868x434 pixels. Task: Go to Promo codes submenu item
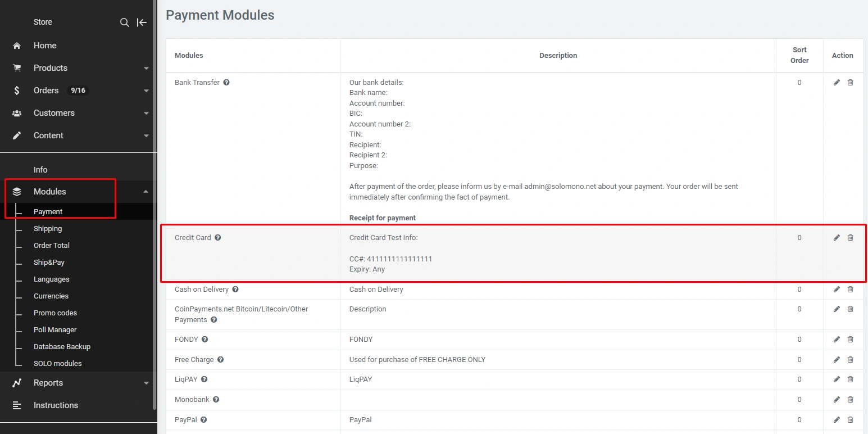(55, 313)
